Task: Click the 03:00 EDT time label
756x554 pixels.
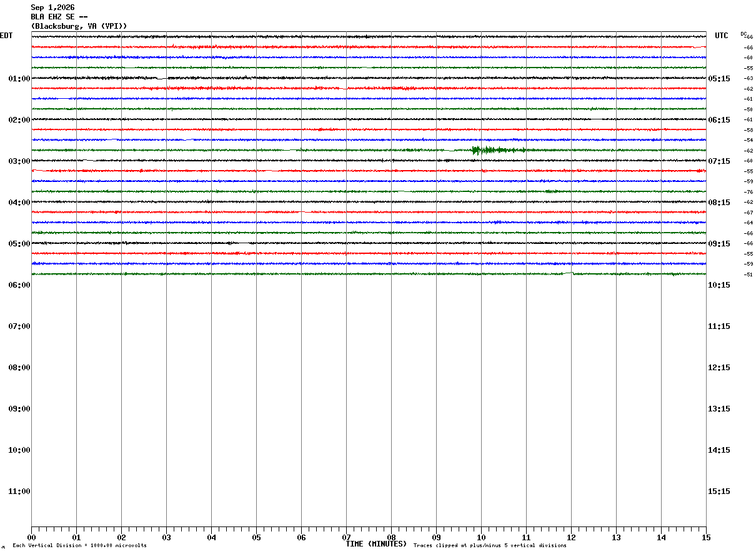Action: (x=19, y=161)
